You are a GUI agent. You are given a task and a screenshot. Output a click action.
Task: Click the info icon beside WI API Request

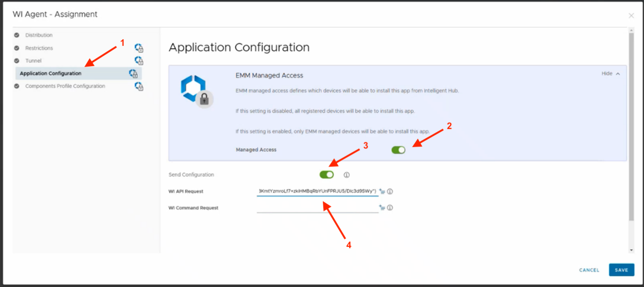pyautogui.click(x=390, y=191)
